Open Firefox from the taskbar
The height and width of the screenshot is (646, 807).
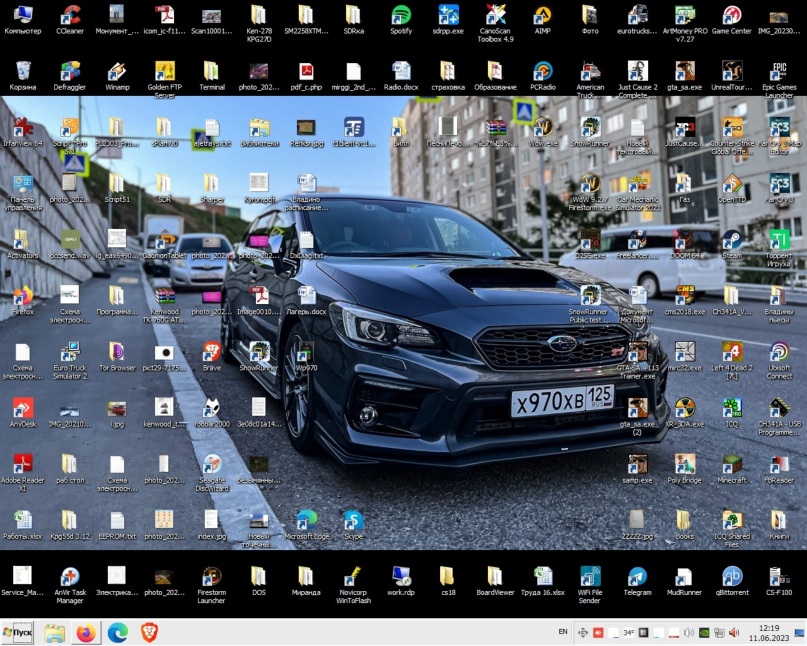coord(85,633)
